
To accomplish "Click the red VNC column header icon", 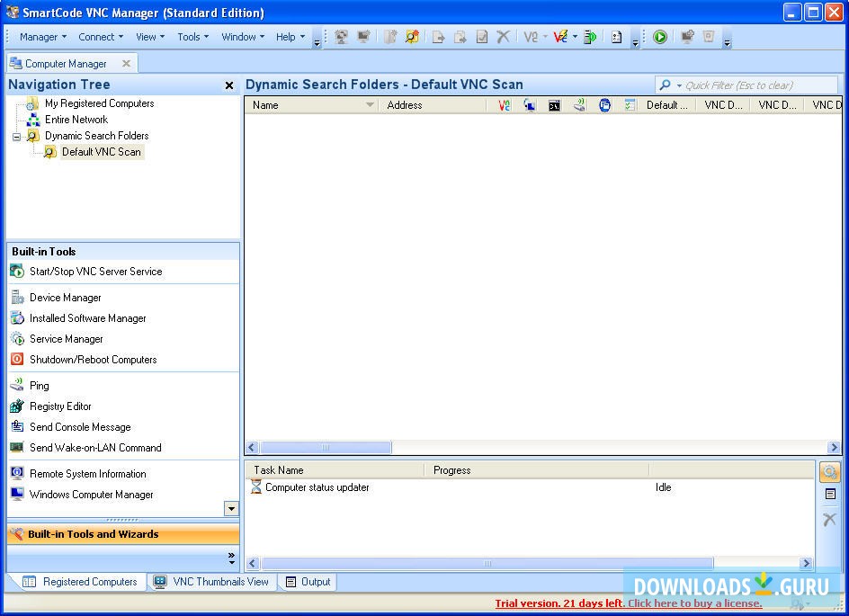I will pos(504,105).
